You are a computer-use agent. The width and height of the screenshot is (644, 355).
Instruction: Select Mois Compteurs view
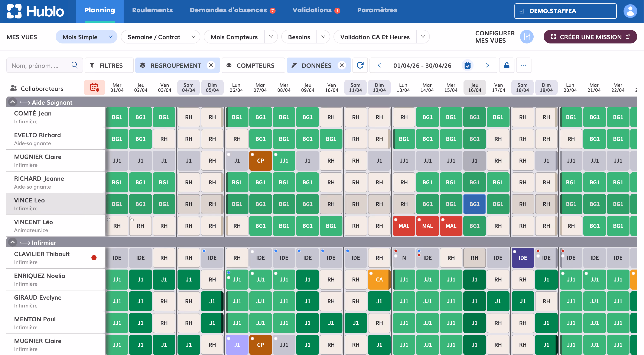[234, 37]
